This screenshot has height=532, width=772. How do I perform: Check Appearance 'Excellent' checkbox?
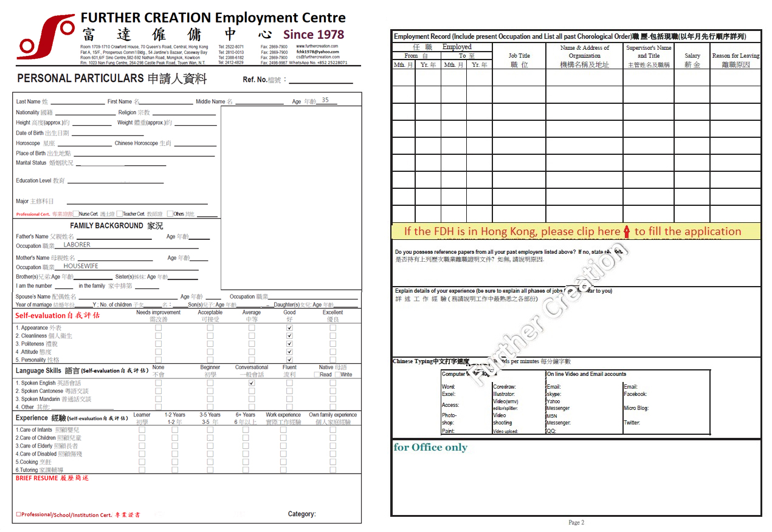pos(333,327)
